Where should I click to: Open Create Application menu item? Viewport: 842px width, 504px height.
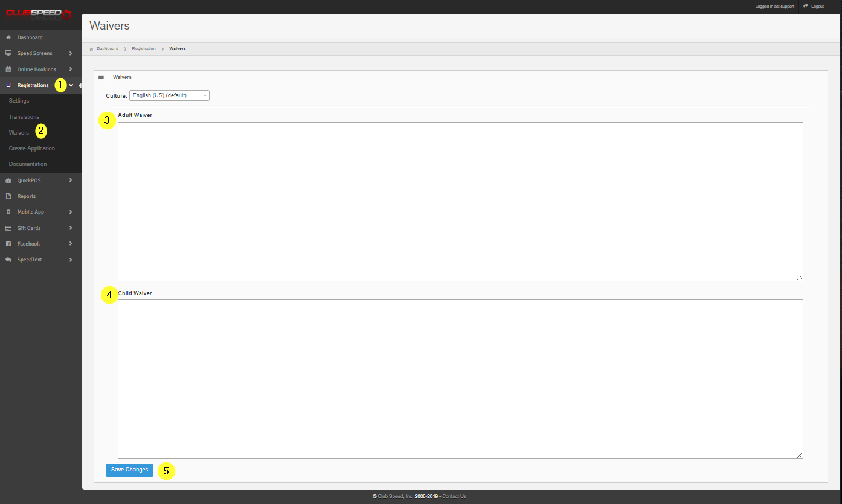pyautogui.click(x=32, y=148)
